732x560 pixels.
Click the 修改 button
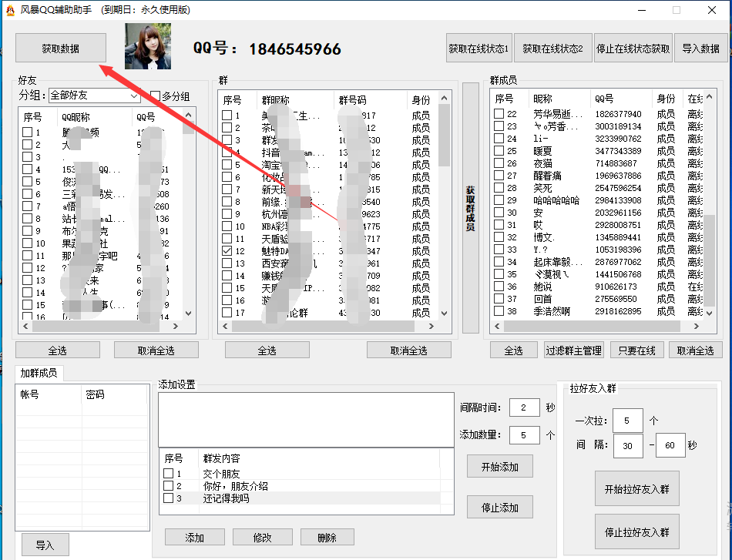pyautogui.click(x=262, y=537)
